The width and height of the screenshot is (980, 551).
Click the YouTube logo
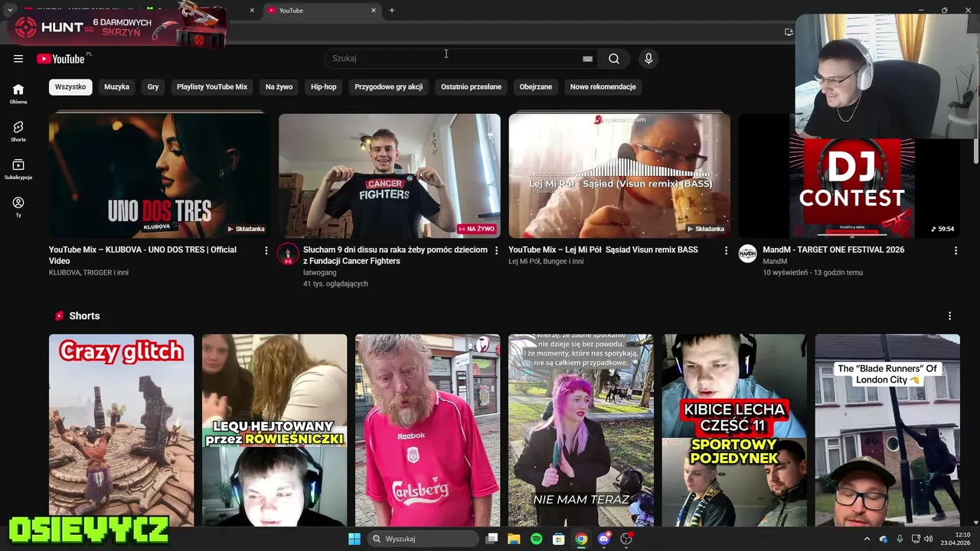[60, 59]
